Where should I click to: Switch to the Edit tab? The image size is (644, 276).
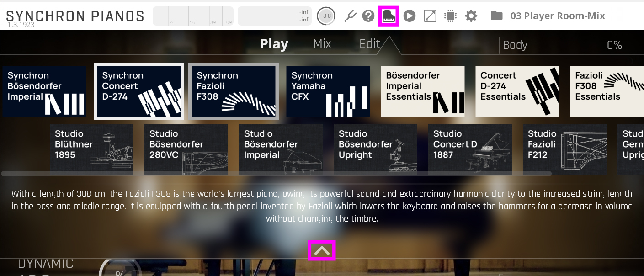click(x=370, y=44)
